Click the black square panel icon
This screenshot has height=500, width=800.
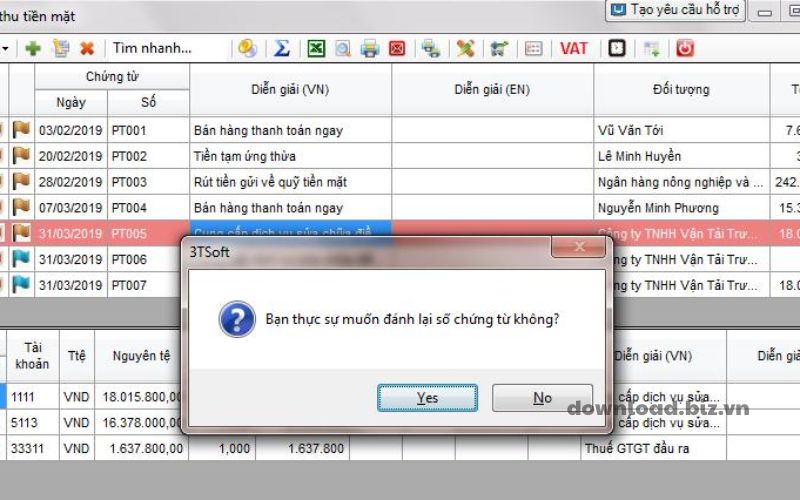617,48
